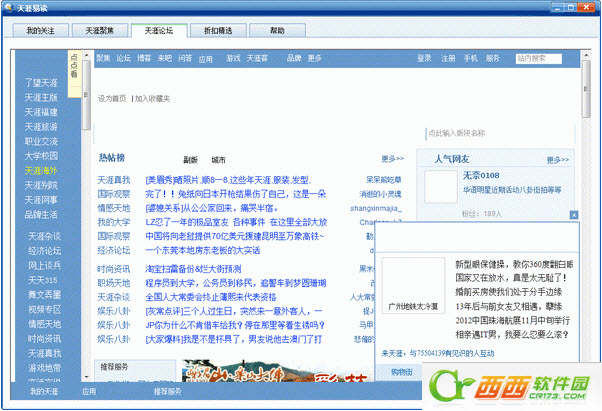Click the 登录 link
This screenshot has height=411, width=602.
(424, 58)
